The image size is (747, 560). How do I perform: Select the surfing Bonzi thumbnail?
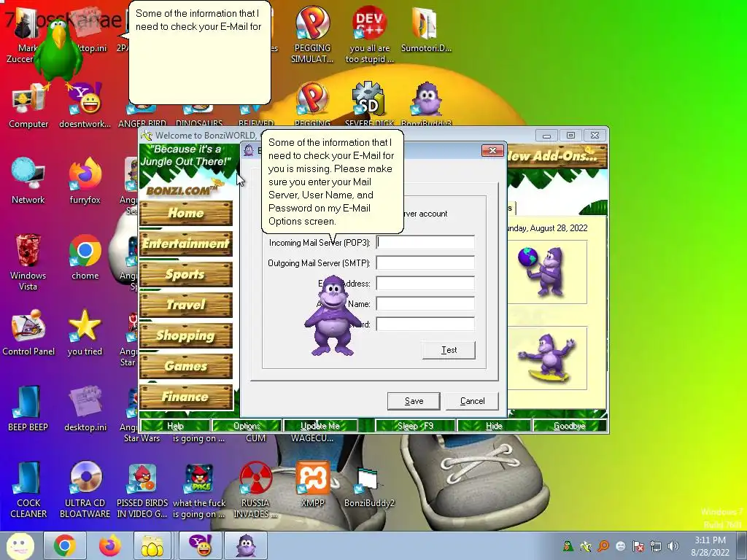(547, 358)
